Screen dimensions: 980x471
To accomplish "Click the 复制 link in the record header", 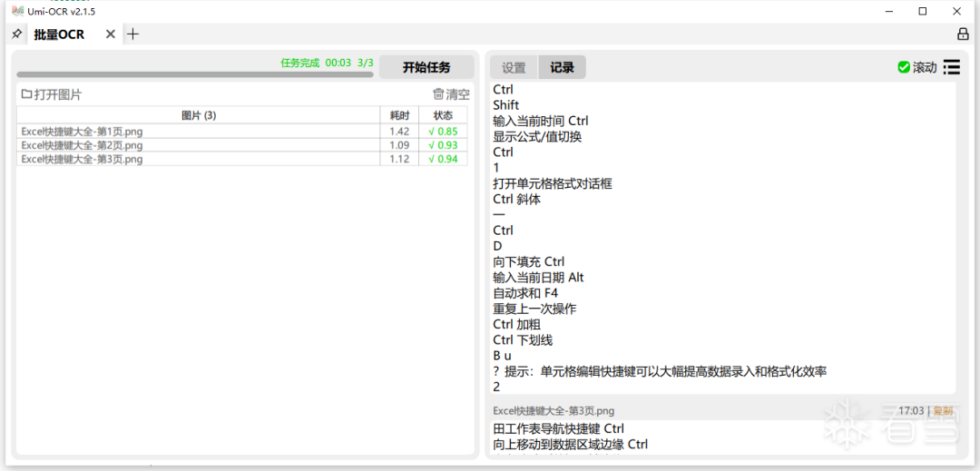I will [943, 410].
